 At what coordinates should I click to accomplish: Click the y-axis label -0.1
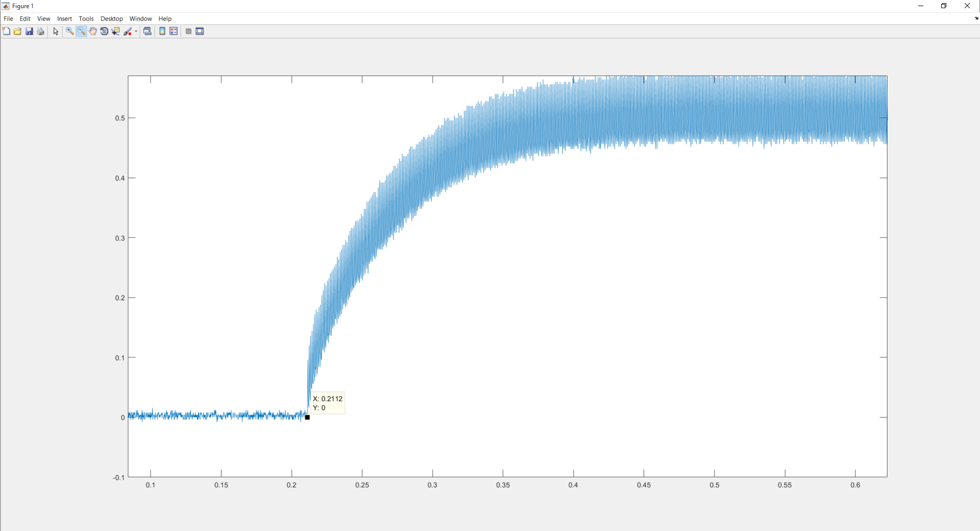point(118,477)
